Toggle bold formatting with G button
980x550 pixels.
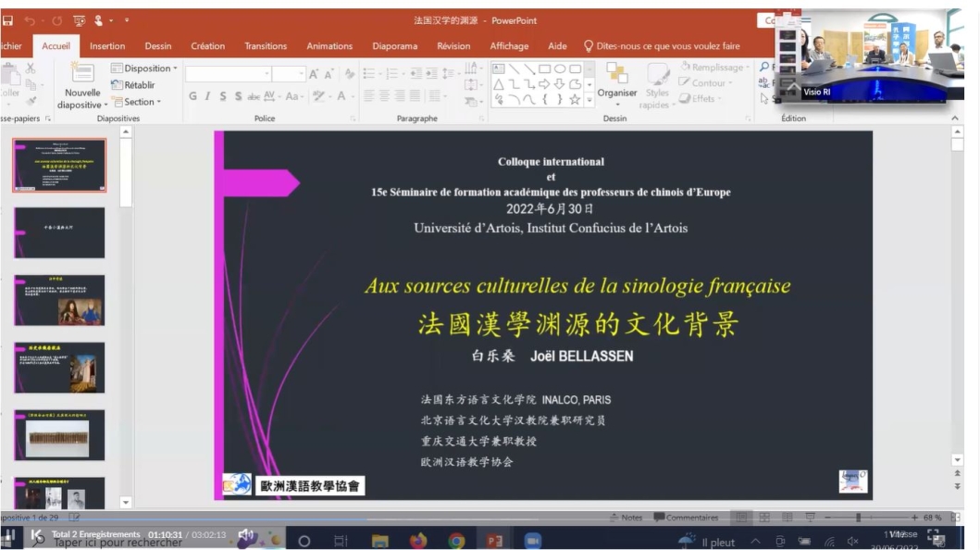(x=192, y=96)
